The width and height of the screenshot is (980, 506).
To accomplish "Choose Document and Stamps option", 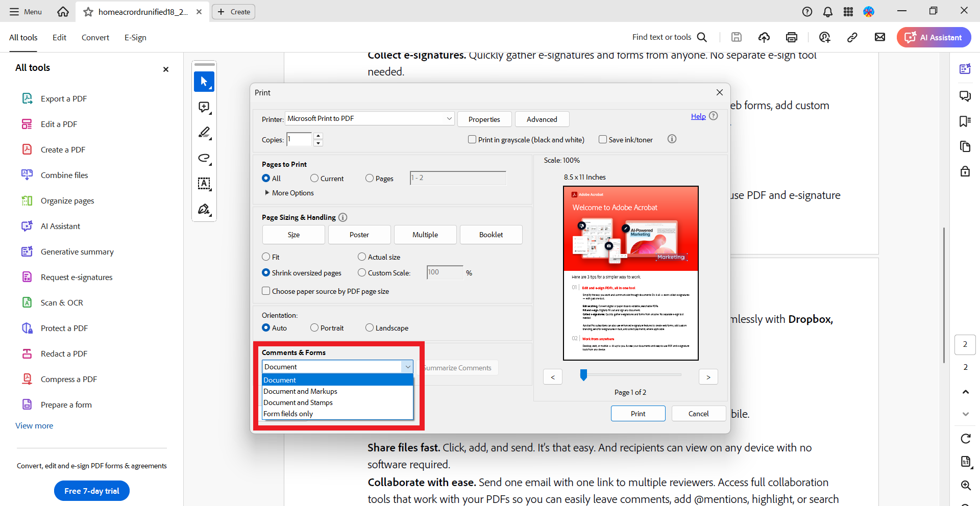I will point(337,402).
